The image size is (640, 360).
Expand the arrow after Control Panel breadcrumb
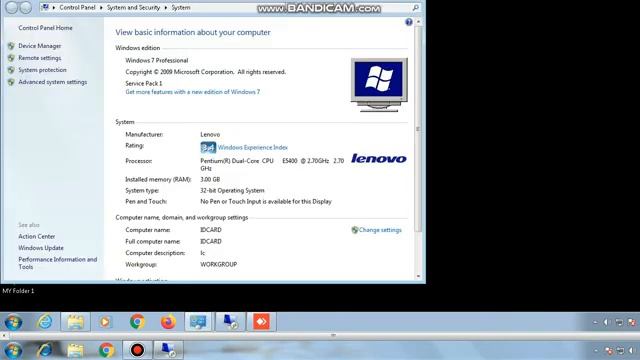[101, 7]
